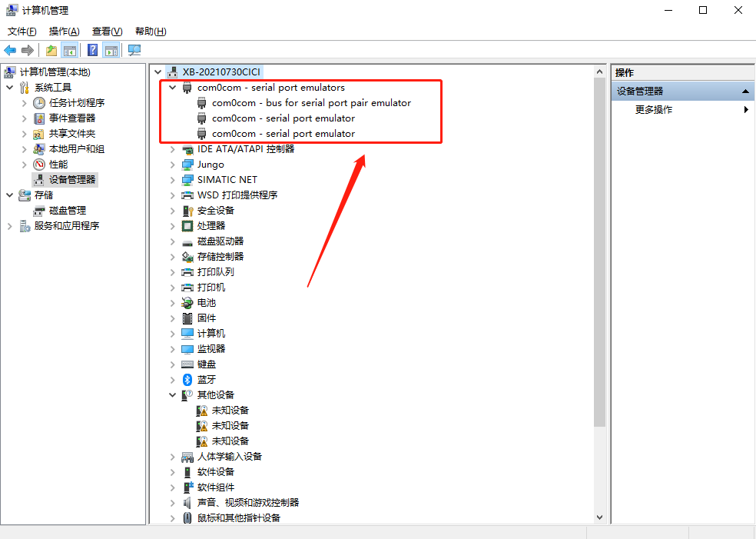This screenshot has height=539, width=756.
Task: Collapse the 设备管理器 section arrow in actions pane
Action: coord(745,91)
